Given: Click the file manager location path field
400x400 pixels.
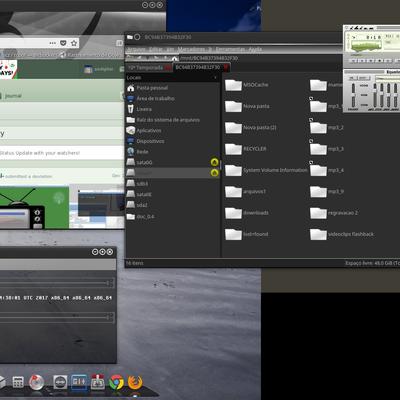Looking at the screenshot, I should coord(260,58).
